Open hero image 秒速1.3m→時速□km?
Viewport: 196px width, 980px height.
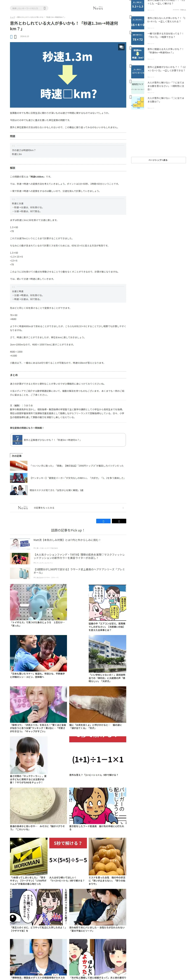click(x=68, y=75)
